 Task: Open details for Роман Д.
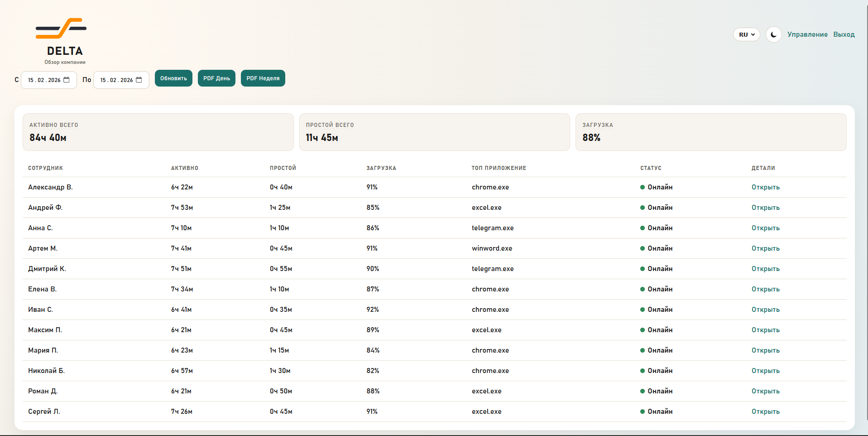pos(765,391)
